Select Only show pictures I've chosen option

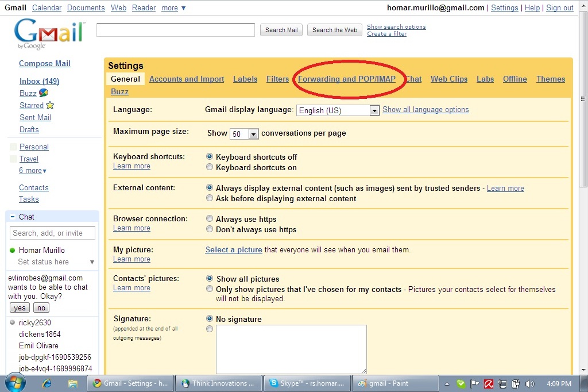(x=210, y=289)
